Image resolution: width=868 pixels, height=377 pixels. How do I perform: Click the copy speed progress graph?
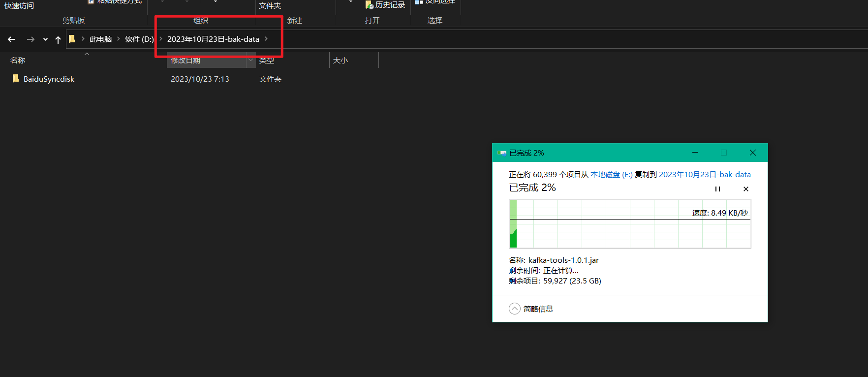(630, 223)
